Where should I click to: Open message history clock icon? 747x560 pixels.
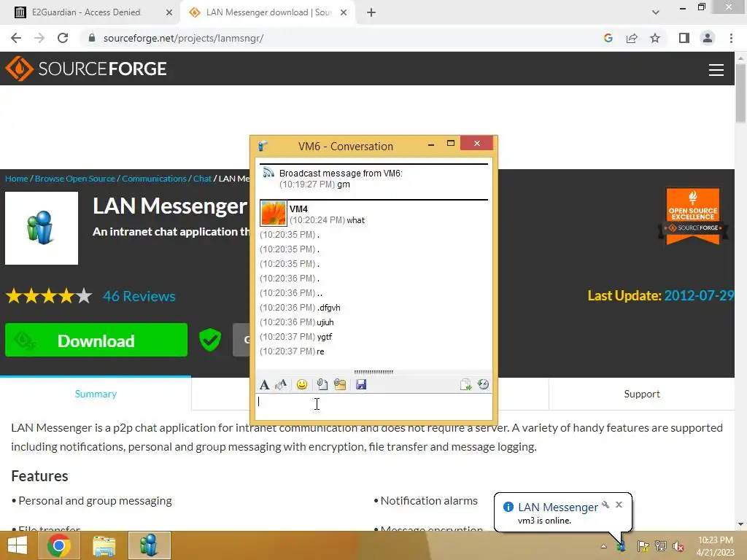(483, 384)
